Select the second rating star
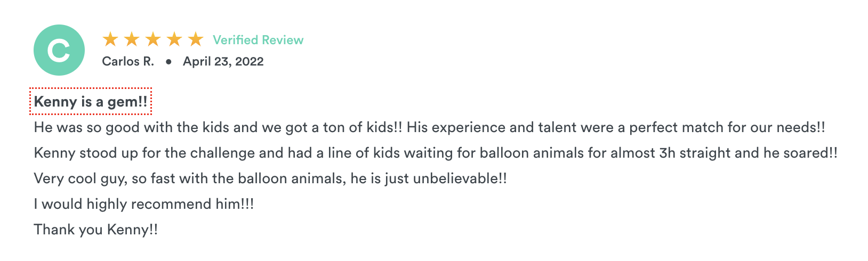 [x=132, y=39]
